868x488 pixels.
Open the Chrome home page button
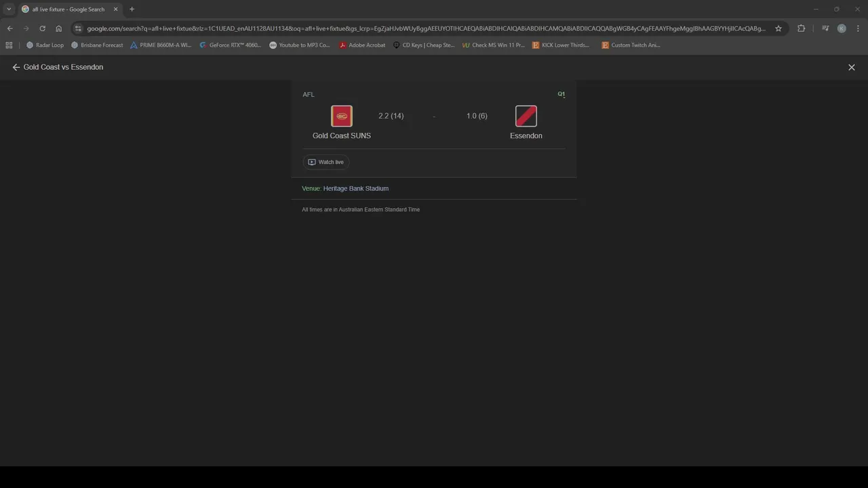click(x=58, y=28)
